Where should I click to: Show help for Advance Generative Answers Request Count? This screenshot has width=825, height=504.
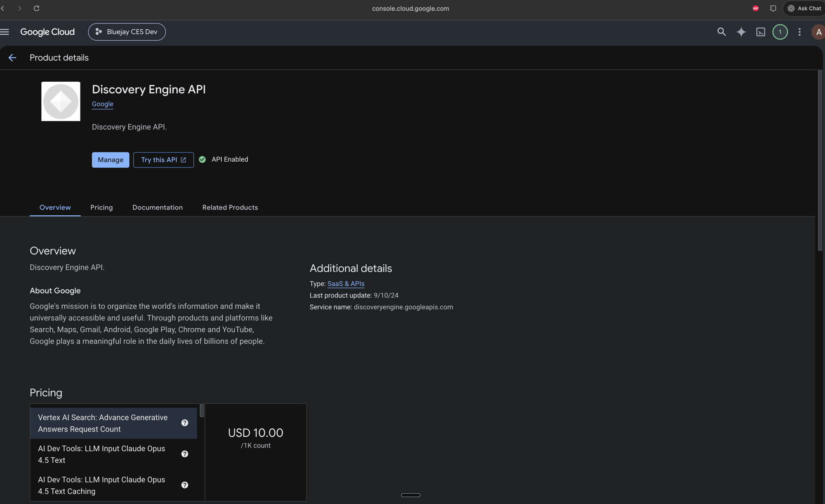185,423
